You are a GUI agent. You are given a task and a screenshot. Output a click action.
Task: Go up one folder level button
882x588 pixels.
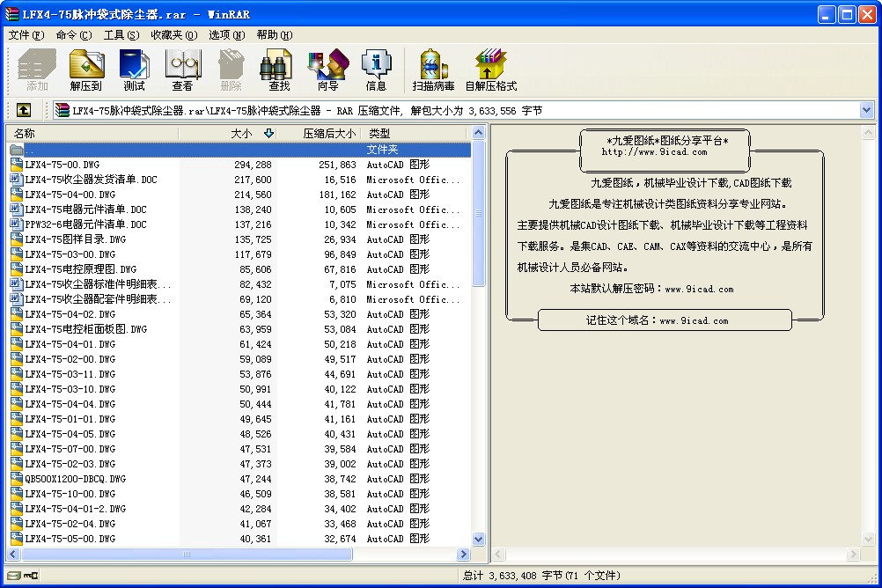(24, 110)
